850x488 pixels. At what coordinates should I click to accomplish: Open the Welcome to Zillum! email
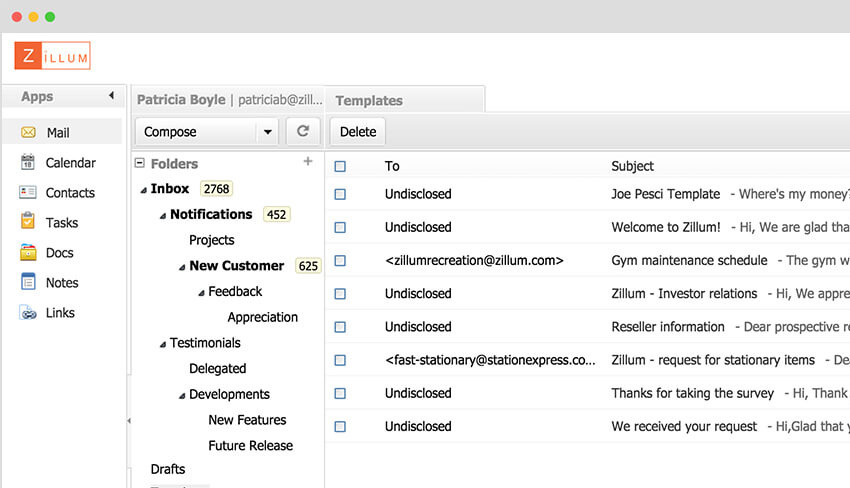588,227
